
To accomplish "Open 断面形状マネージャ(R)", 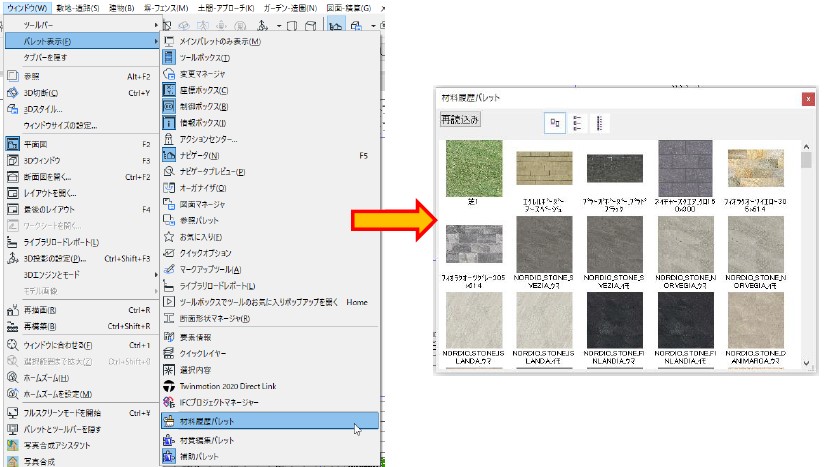I will [270, 318].
